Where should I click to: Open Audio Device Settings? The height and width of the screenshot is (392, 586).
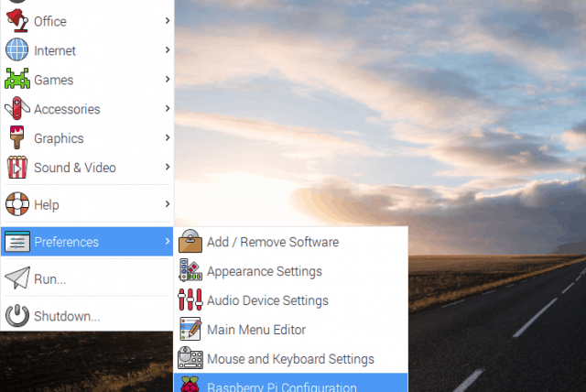coord(267,300)
